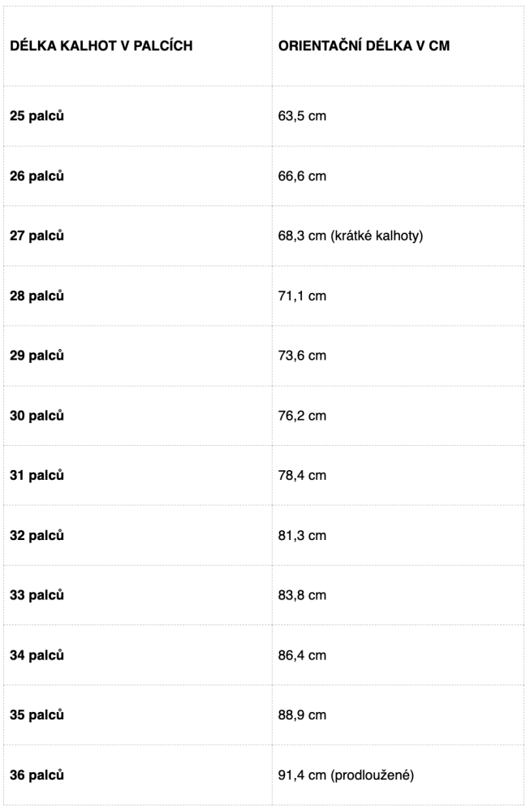Image resolution: width=530 pixels, height=812 pixels.
Task: Select the '28 palců' row label
Action: tap(37, 296)
